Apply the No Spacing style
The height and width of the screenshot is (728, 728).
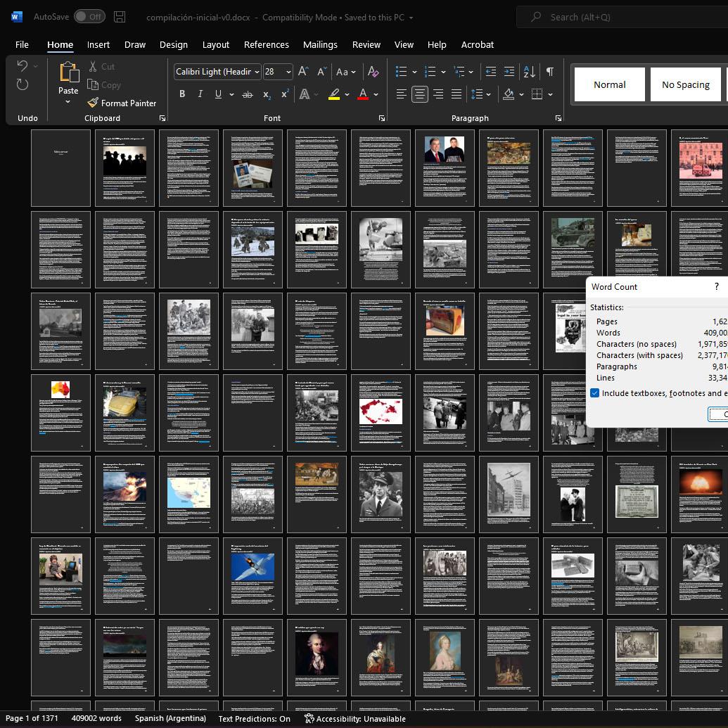pyautogui.click(x=686, y=84)
